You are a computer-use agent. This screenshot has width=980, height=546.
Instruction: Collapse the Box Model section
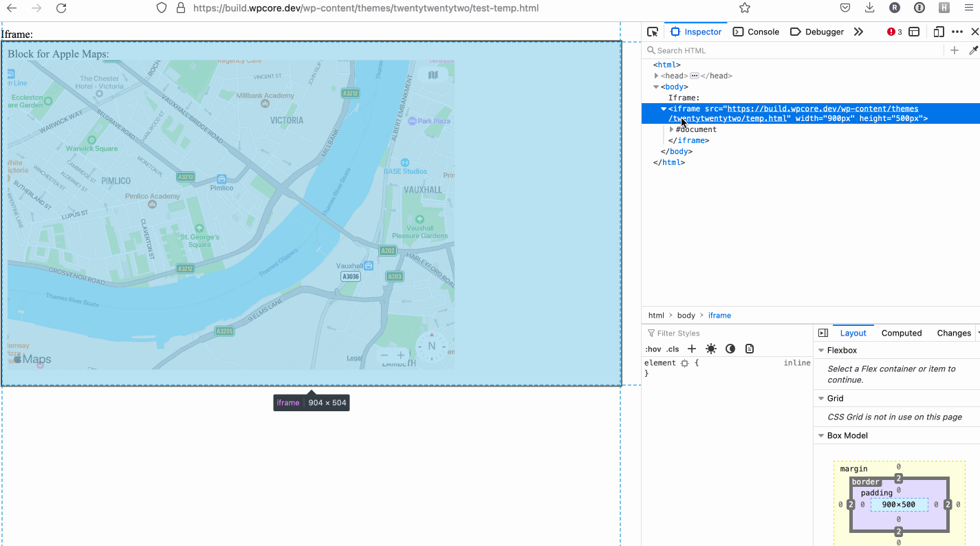821,435
